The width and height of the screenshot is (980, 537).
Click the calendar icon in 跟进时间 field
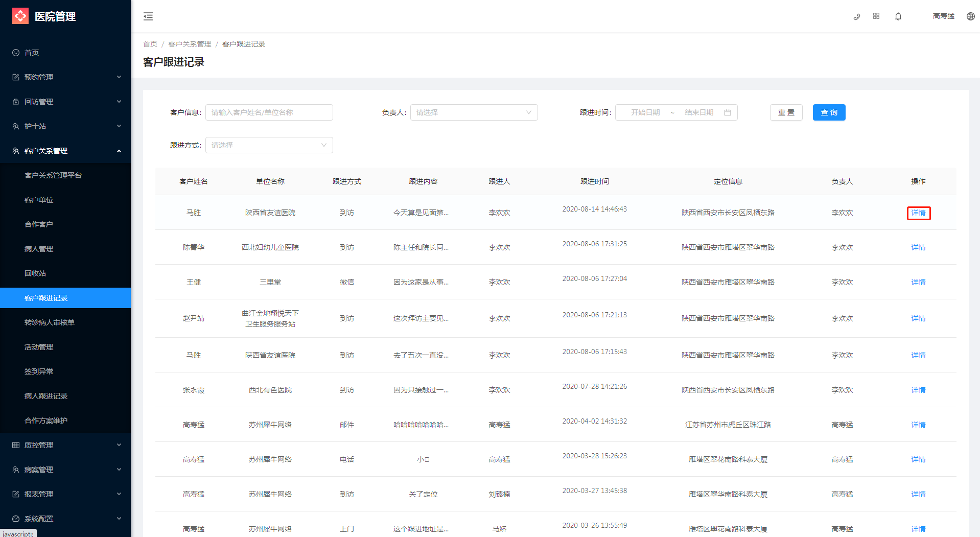pos(728,112)
